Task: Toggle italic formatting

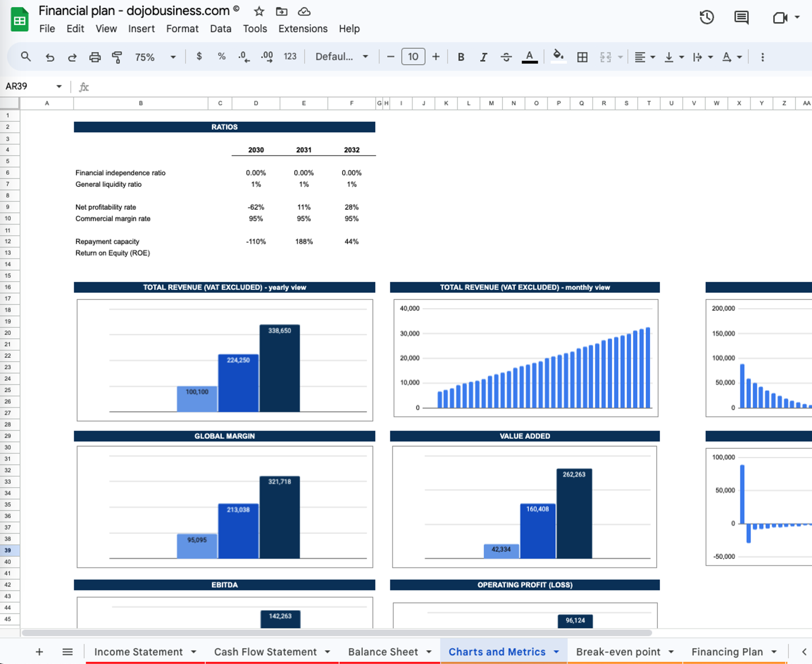Action: pyautogui.click(x=483, y=57)
